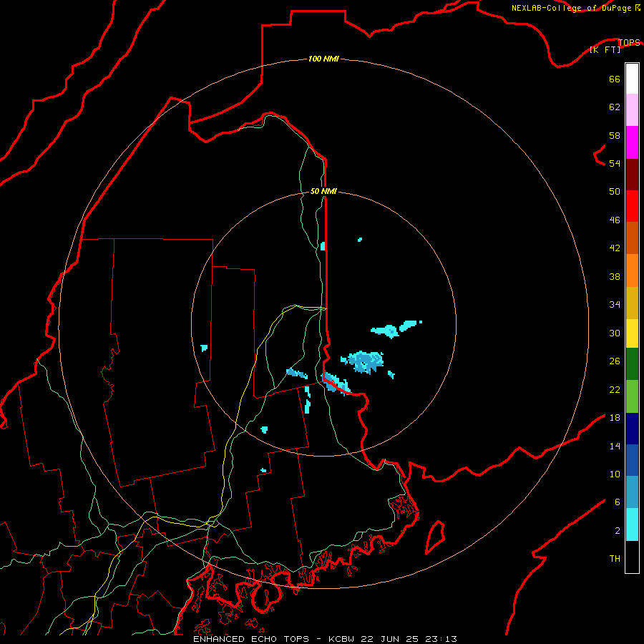Click the legend value 38
Image resolution: width=644 pixels, height=644 pixels.
pos(615,276)
